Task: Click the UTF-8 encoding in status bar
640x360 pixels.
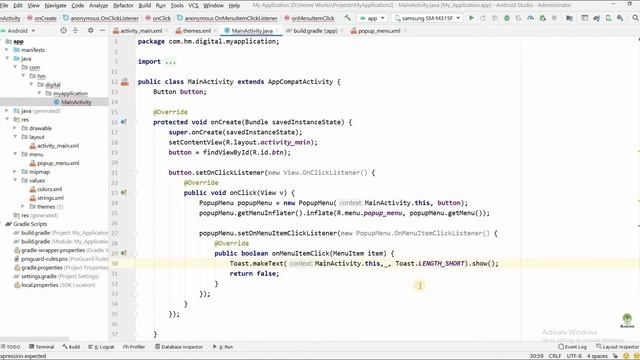Action: click(x=574, y=356)
